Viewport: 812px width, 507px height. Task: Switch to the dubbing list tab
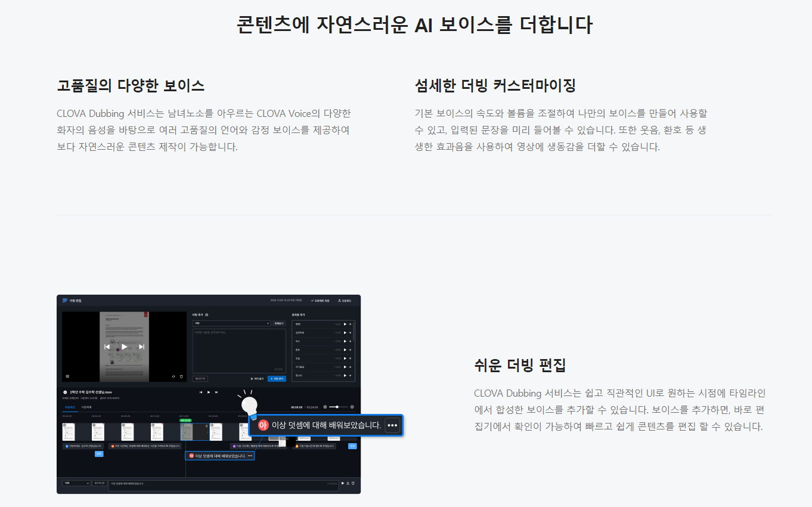pyautogui.click(x=86, y=407)
